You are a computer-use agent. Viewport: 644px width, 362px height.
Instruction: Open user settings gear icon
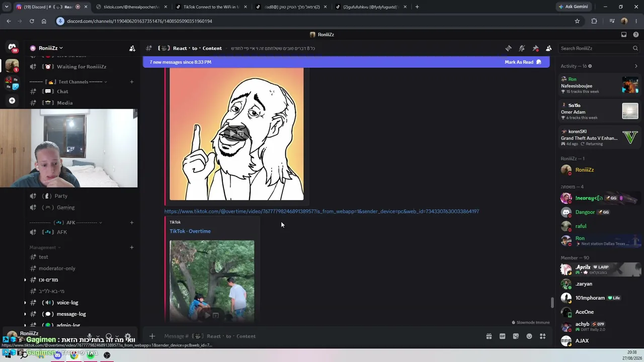(x=128, y=336)
